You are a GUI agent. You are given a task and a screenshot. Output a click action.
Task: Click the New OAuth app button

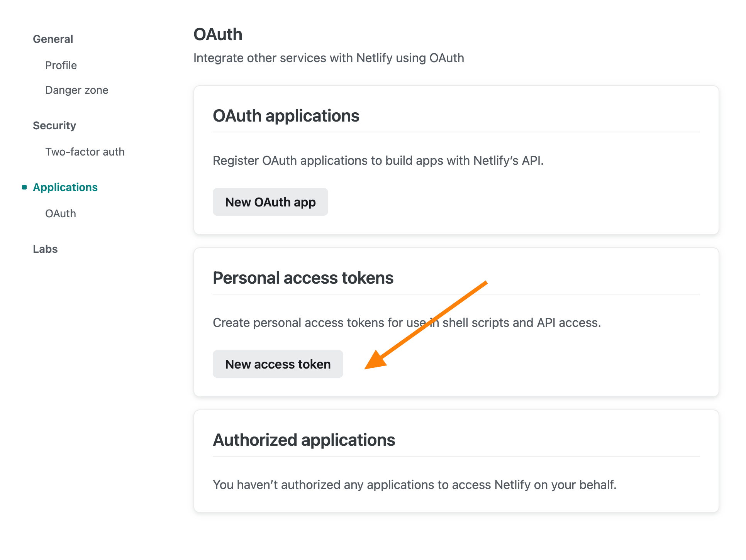270,201
